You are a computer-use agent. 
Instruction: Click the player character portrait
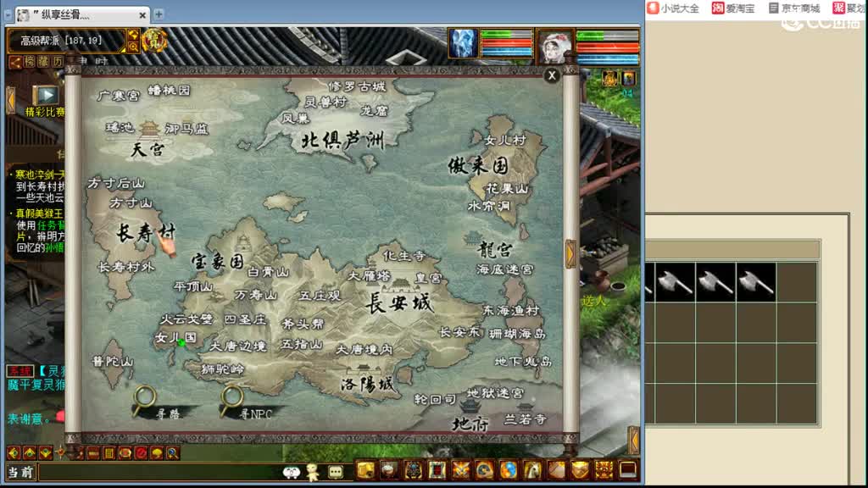point(554,46)
